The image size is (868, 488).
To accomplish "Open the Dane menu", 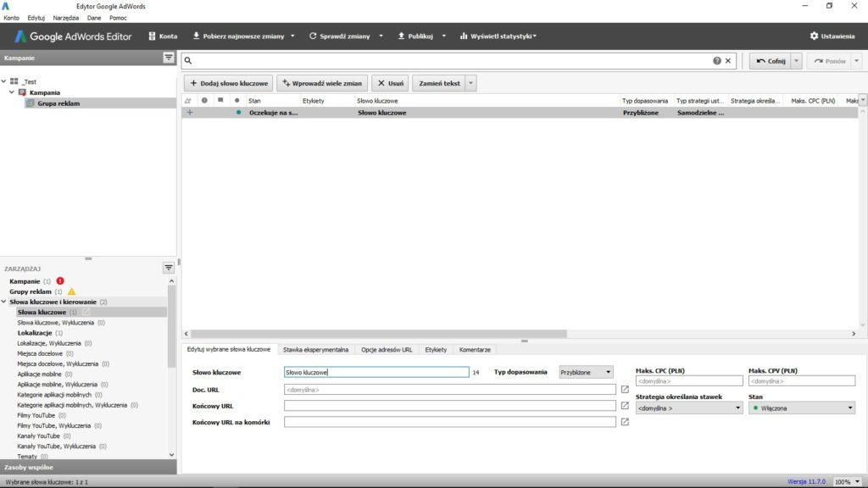I will pyautogui.click(x=94, y=18).
